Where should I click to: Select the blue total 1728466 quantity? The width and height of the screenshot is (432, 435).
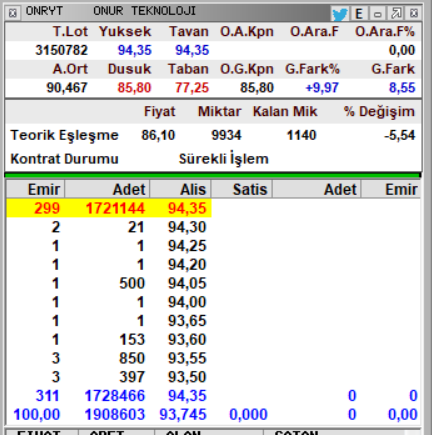point(115,396)
